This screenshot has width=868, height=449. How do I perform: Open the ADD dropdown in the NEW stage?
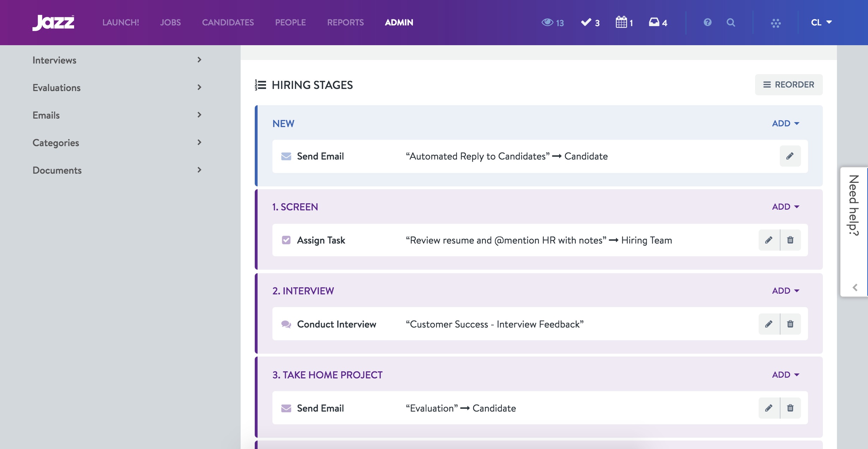point(786,124)
